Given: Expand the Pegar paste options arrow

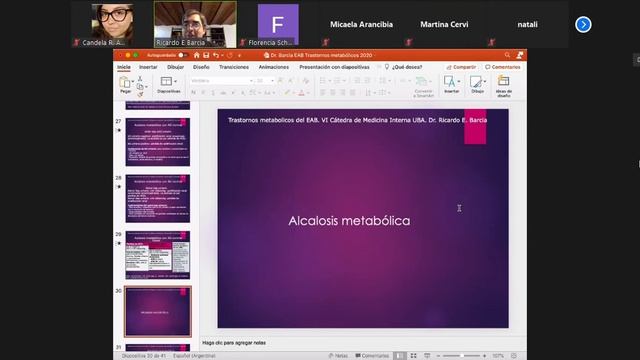Looking at the screenshot, I should click(133, 82).
